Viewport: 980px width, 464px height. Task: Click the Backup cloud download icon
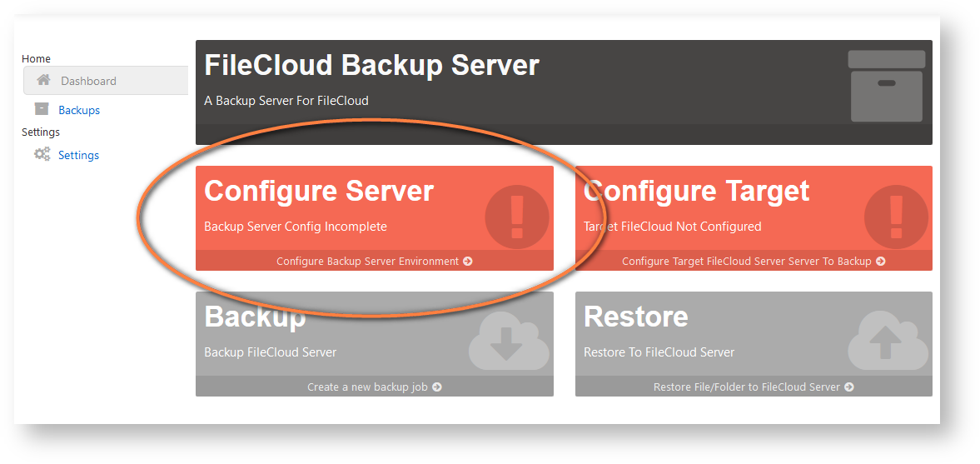coord(508,343)
